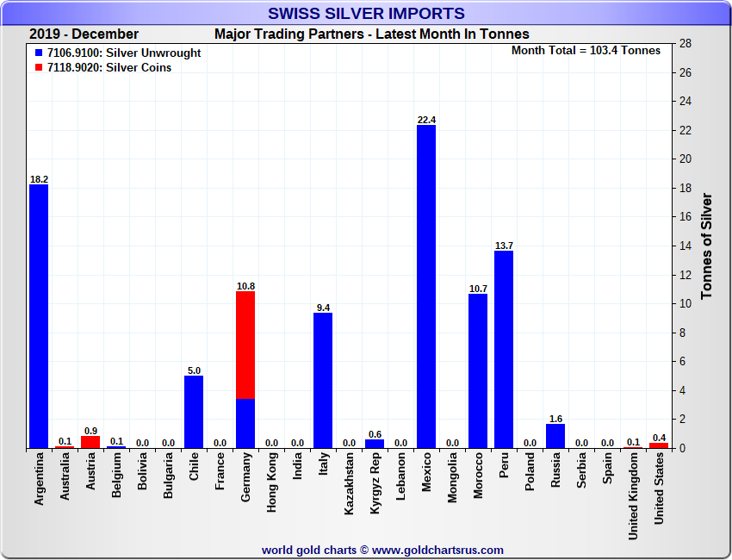Image resolution: width=732 pixels, height=560 pixels.
Task: Click the 'Kazakhstan' axis label
Action: coord(349,484)
